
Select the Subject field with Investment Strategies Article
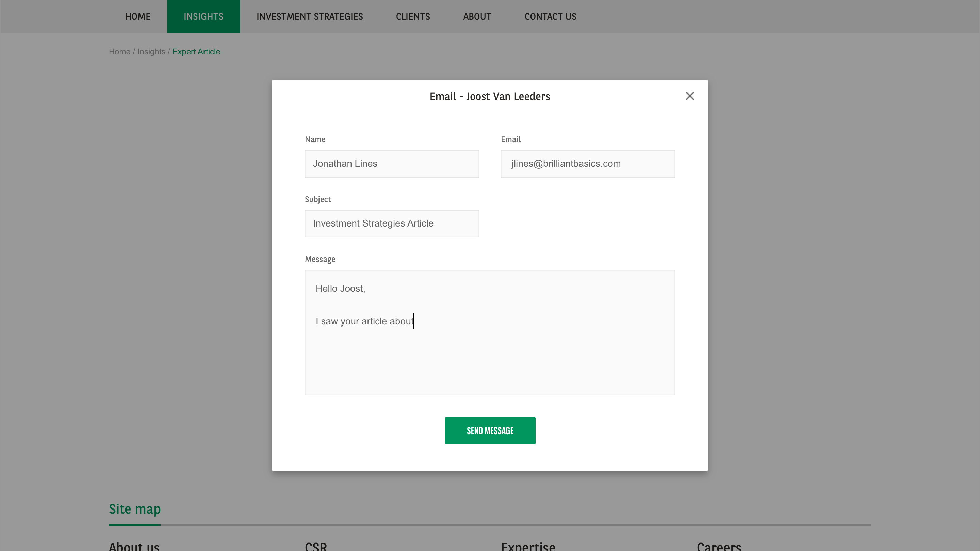point(391,223)
